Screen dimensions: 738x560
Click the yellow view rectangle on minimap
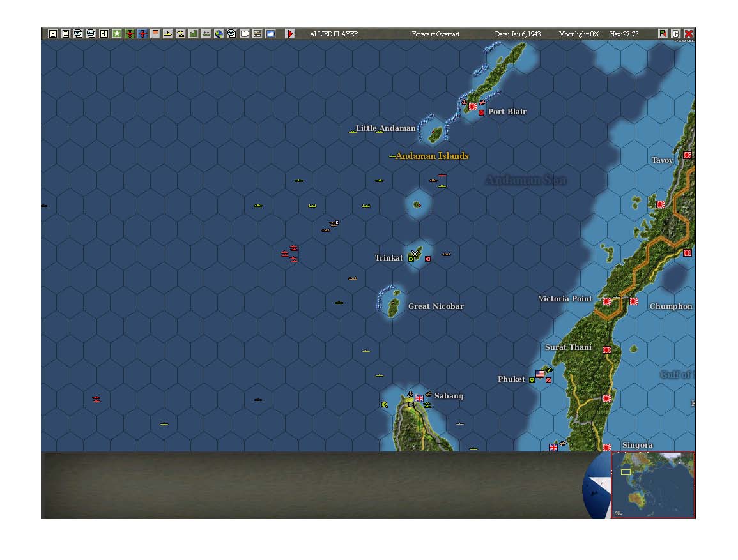[626, 472]
